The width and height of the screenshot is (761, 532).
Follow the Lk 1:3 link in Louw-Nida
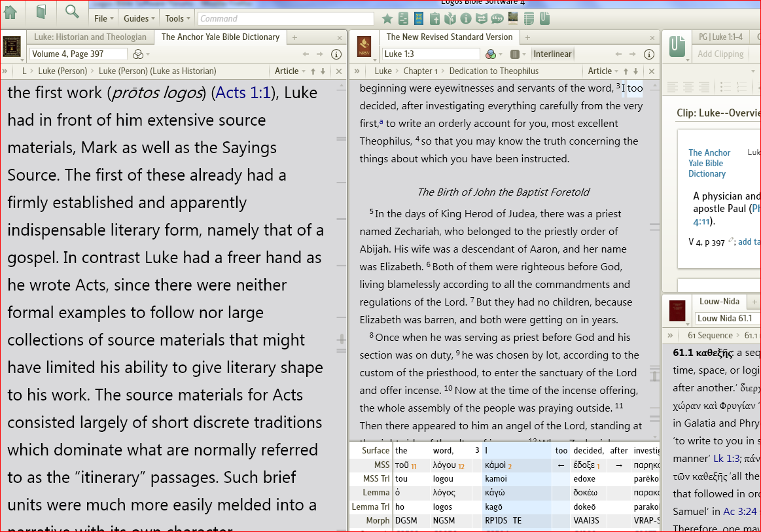[725, 458]
